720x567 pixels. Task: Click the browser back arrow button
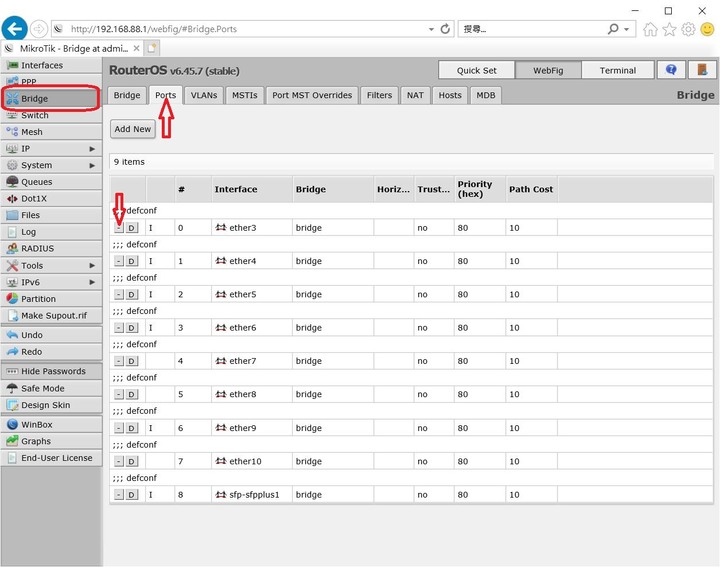pos(14,29)
